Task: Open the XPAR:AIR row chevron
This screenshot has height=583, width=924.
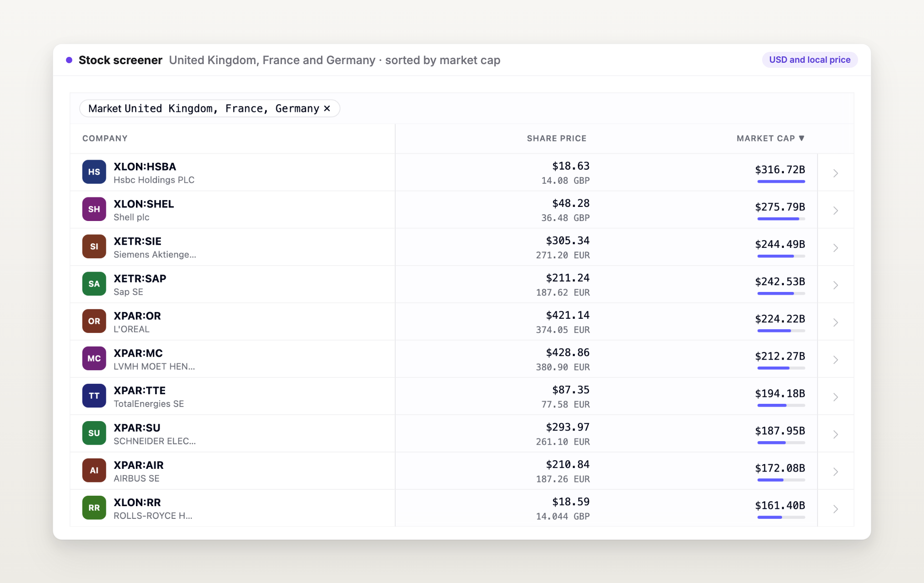Action: pyautogui.click(x=836, y=471)
